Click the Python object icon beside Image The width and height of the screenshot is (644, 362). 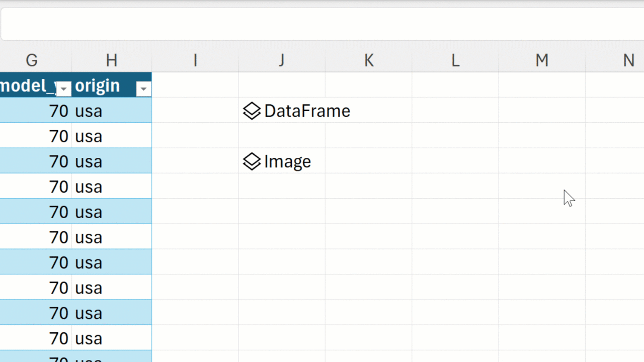click(252, 162)
